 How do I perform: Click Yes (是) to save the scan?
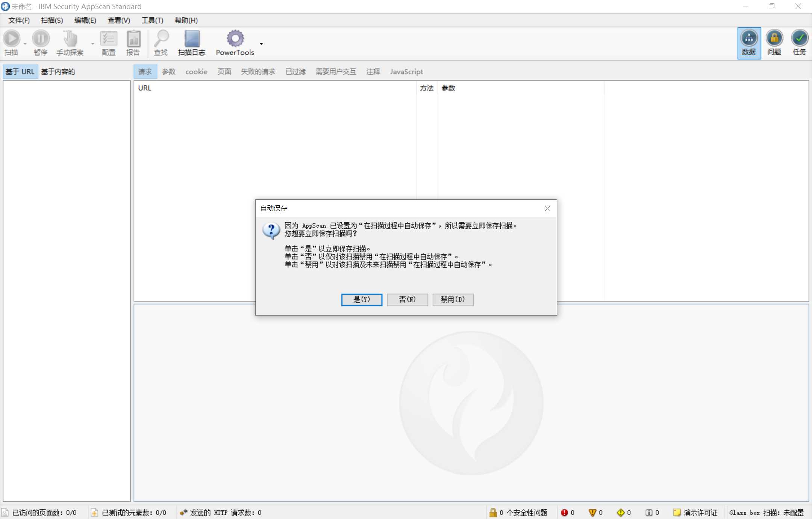[362, 299]
